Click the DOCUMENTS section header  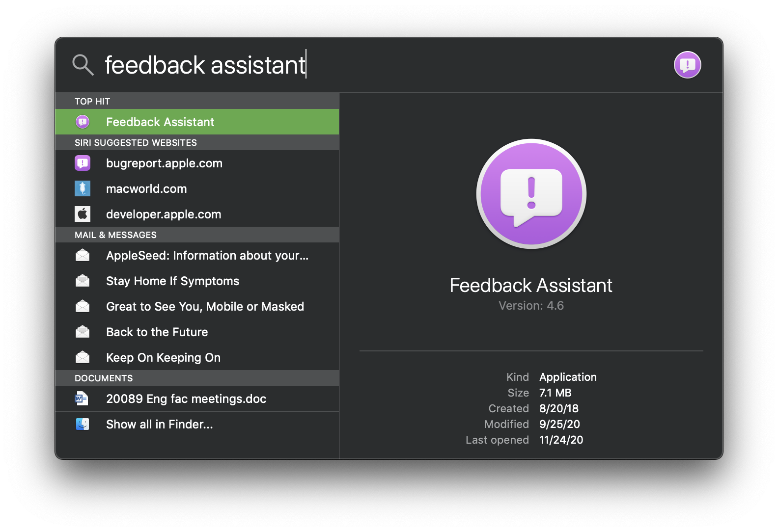click(x=197, y=378)
